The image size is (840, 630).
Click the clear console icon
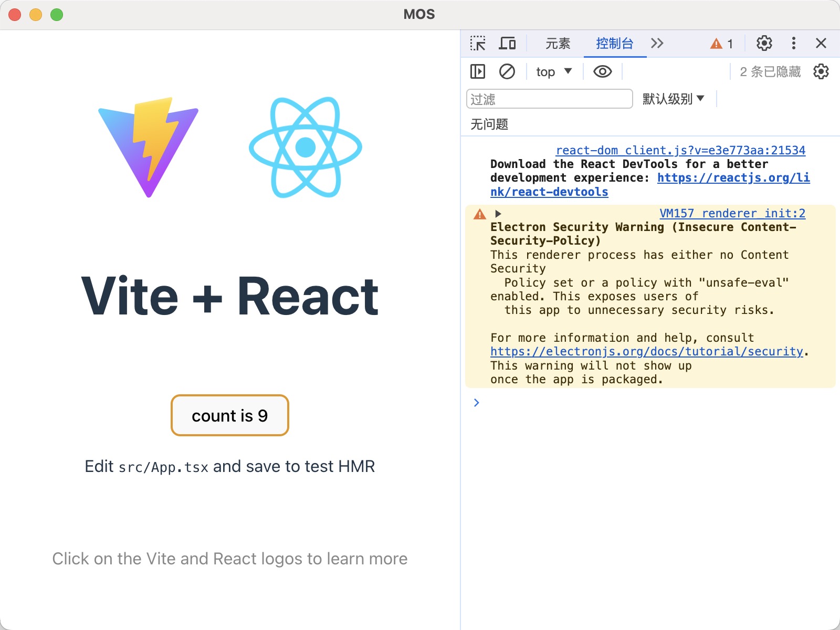coord(507,71)
